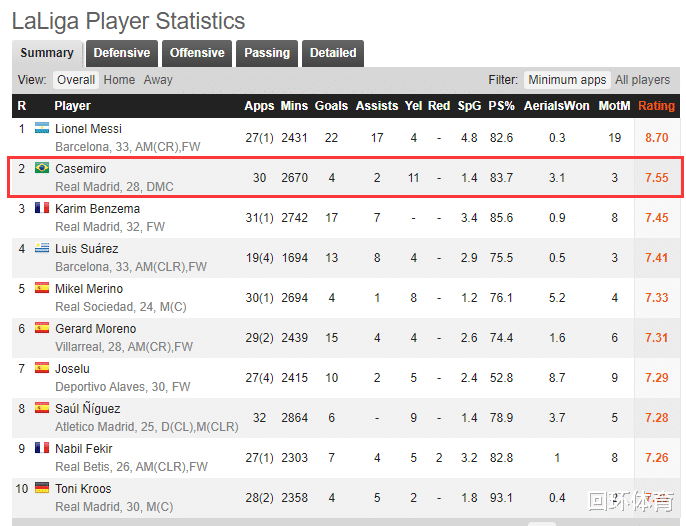Switch view to Home matches

click(119, 80)
